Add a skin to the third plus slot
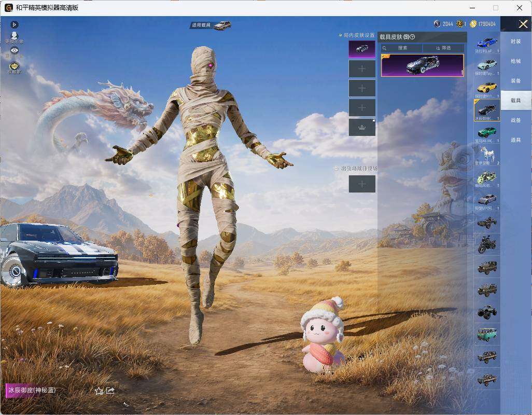Screen dimensions: 532x415 tap(362, 88)
